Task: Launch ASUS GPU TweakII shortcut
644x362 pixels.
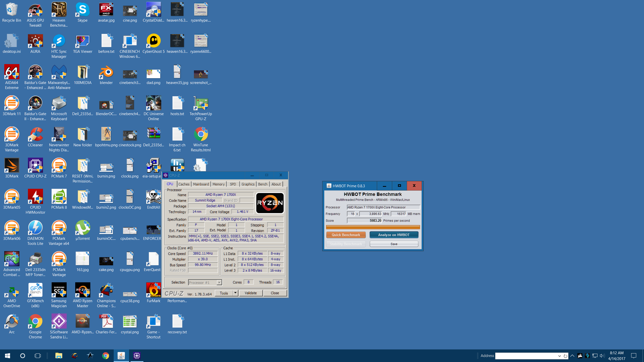Action: (35, 15)
